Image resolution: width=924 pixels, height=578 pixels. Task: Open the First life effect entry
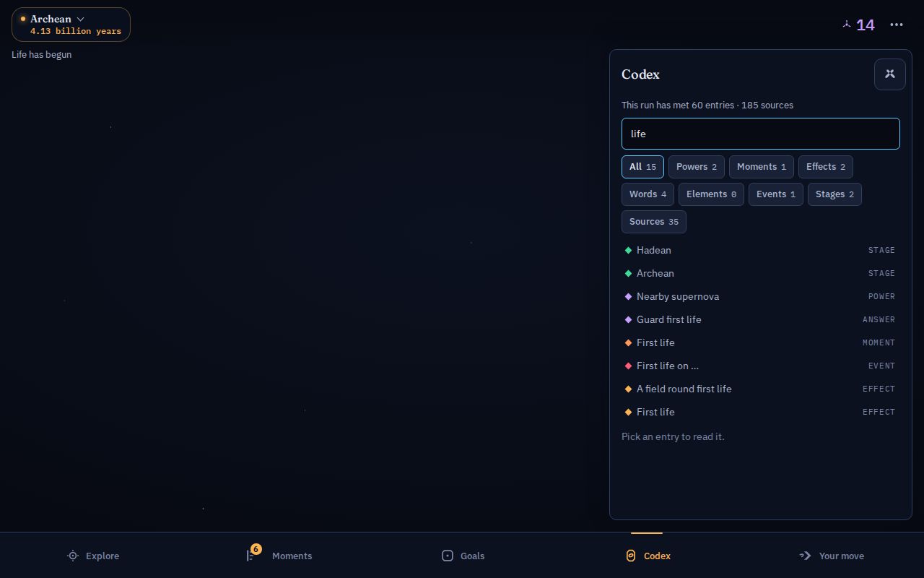coord(761,412)
